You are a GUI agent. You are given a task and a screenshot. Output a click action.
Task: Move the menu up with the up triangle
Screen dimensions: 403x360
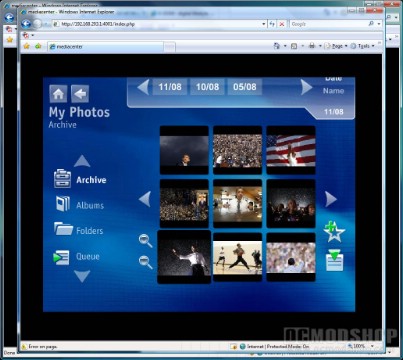click(82, 161)
